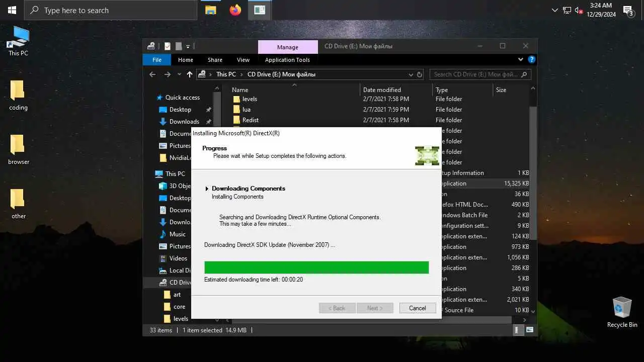Click the green DirectX download progress bar

[x=316, y=267]
